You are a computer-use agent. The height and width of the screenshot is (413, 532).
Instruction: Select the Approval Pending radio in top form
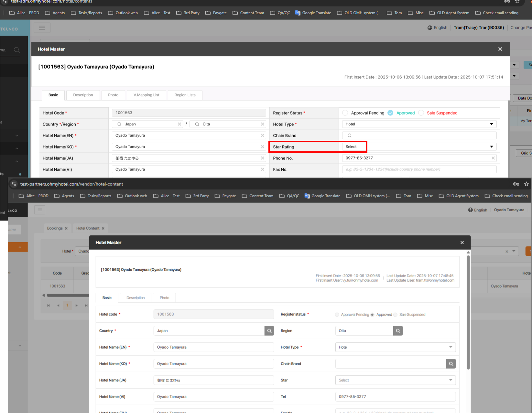(345, 113)
